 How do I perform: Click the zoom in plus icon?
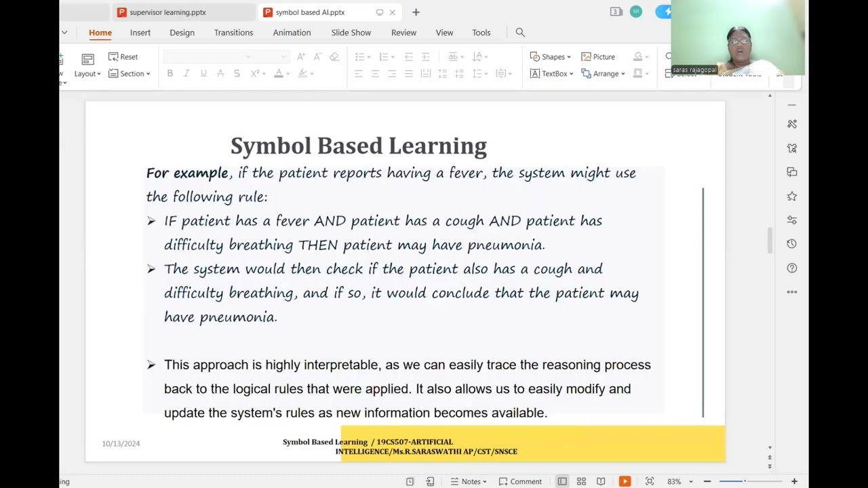[794, 481]
